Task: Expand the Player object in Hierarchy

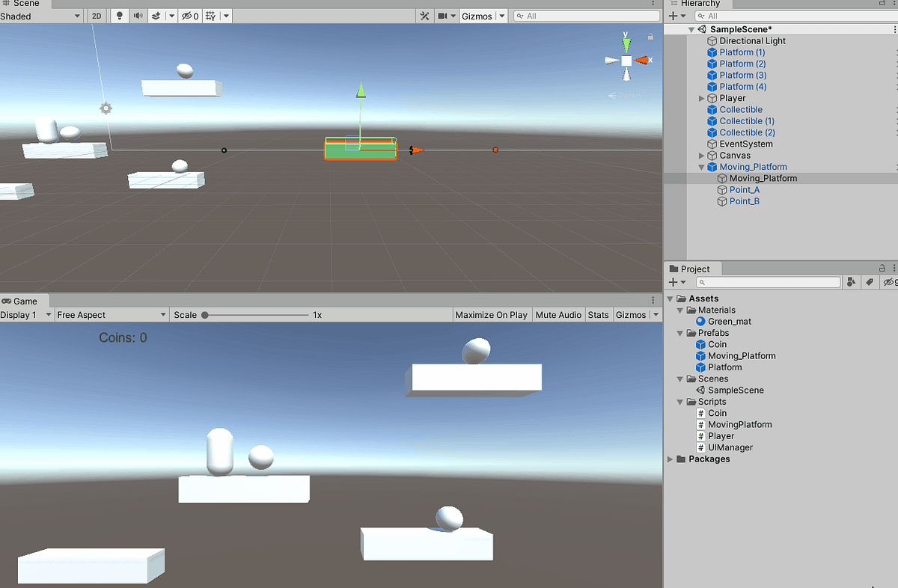Action: [701, 98]
